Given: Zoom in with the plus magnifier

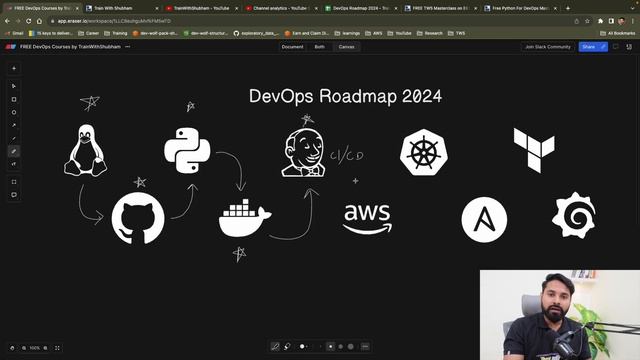Looking at the screenshot, I should tap(45, 348).
